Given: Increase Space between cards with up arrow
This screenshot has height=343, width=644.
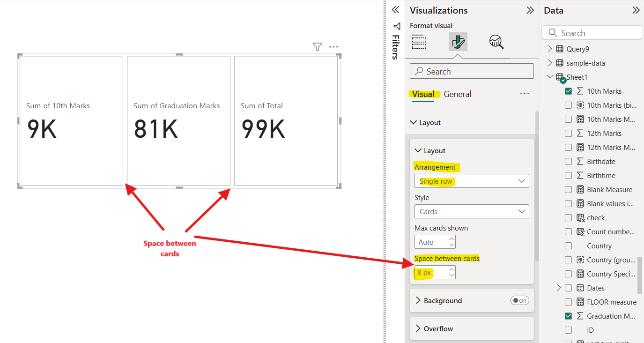Looking at the screenshot, I should coord(451,269).
